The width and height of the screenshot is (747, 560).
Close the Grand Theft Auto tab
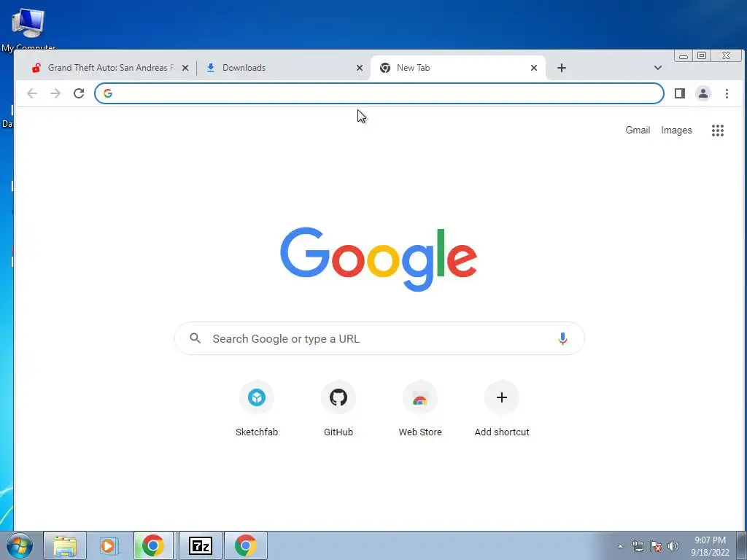pos(185,68)
